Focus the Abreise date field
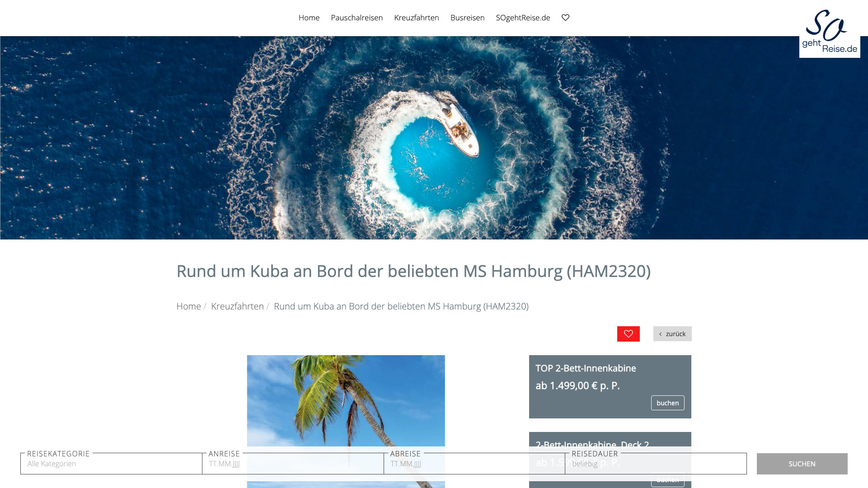Viewport: 868px width, 488px height. (x=474, y=464)
